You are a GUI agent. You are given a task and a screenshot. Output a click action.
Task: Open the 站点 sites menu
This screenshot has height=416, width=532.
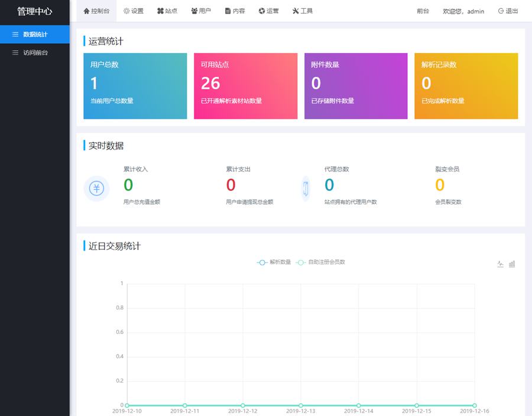point(167,11)
